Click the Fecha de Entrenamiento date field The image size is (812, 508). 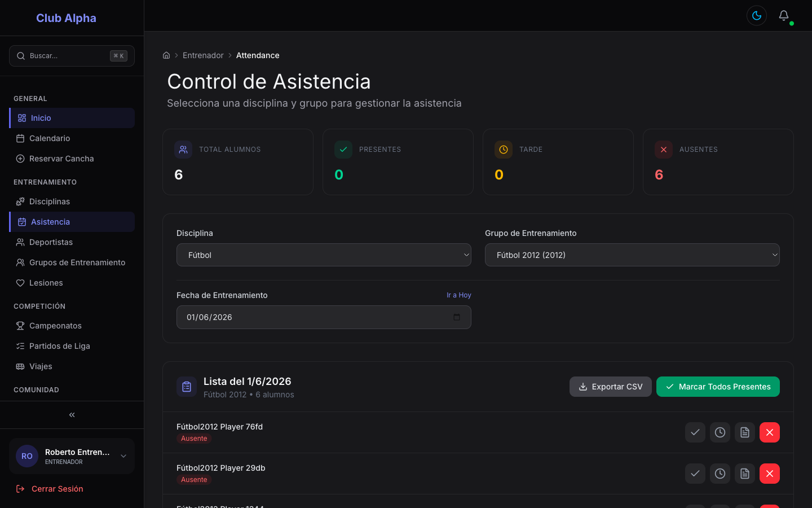tap(324, 317)
